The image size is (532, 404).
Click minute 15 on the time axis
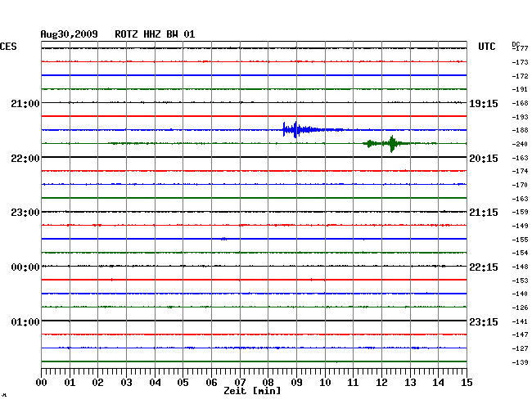click(x=467, y=383)
